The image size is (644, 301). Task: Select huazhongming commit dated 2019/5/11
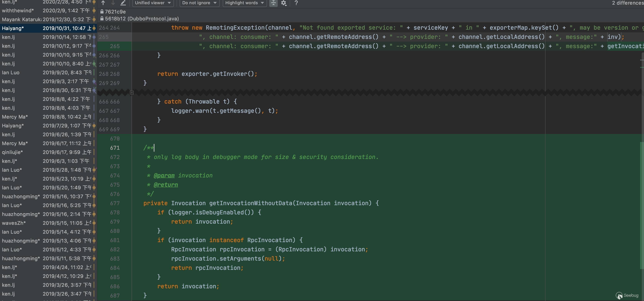point(48,258)
